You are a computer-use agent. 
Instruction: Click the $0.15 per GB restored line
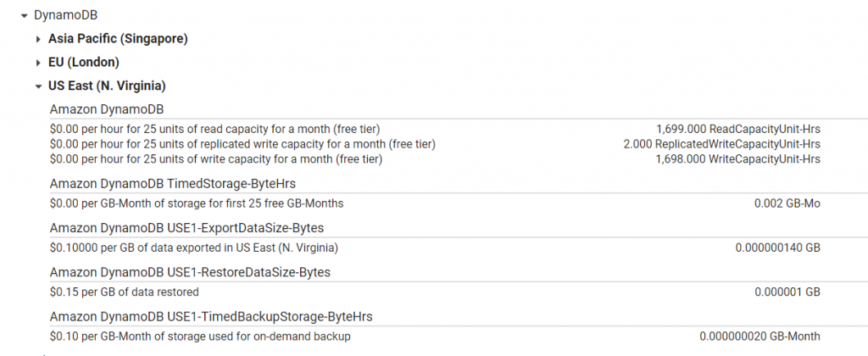pos(125,292)
